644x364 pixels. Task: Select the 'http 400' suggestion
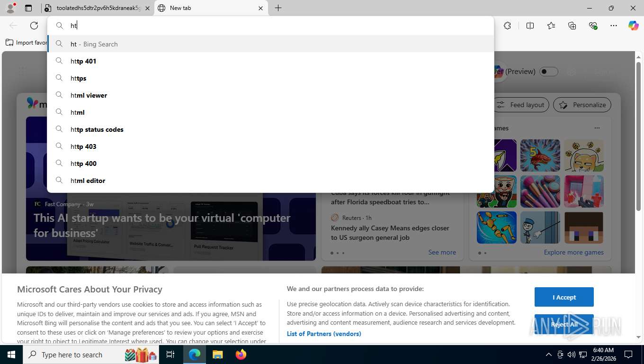click(270, 164)
